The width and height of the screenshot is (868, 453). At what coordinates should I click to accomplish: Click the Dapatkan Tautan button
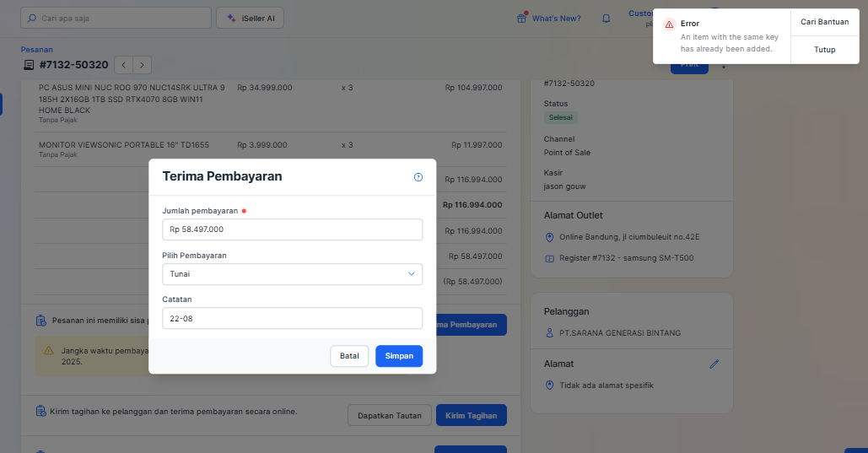pos(389,415)
